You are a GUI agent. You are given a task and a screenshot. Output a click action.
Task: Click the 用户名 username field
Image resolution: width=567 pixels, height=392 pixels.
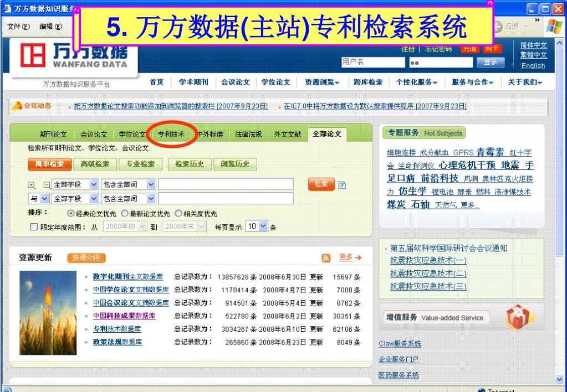coord(373,62)
